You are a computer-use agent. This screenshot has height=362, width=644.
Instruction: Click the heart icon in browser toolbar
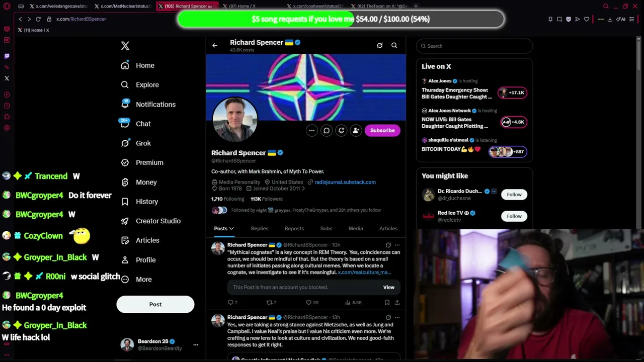[x=587, y=19]
